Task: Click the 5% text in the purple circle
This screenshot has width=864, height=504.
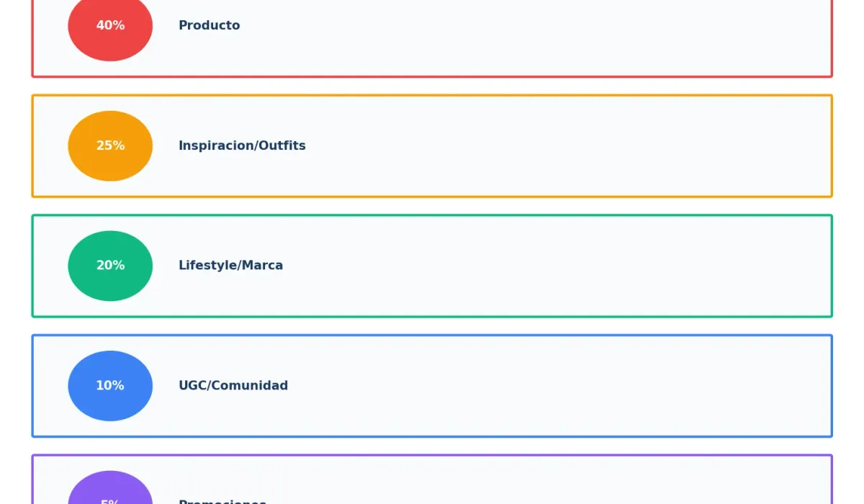Action: (x=110, y=502)
